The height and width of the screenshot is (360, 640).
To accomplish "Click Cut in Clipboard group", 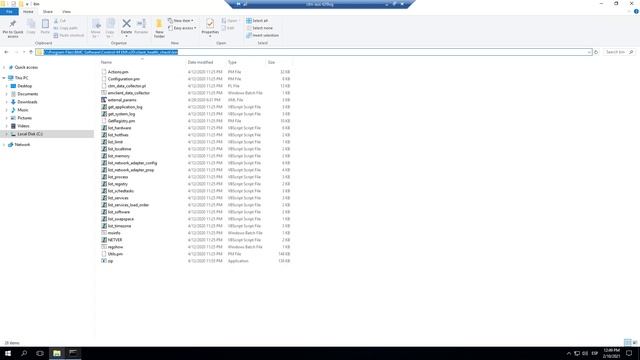I will (x=60, y=20).
